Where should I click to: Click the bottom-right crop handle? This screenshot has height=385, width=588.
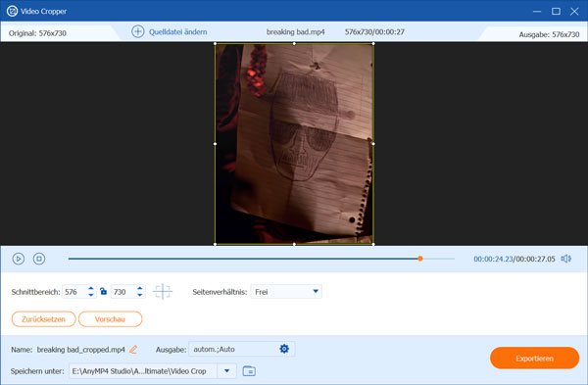coord(373,244)
